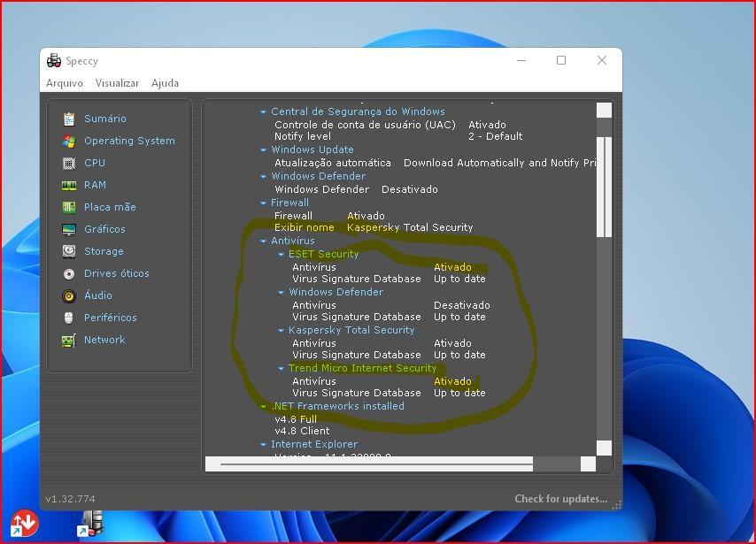The width and height of the screenshot is (756, 544).
Task: Collapse the ESET Security arrow
Action: coord(282,255)
